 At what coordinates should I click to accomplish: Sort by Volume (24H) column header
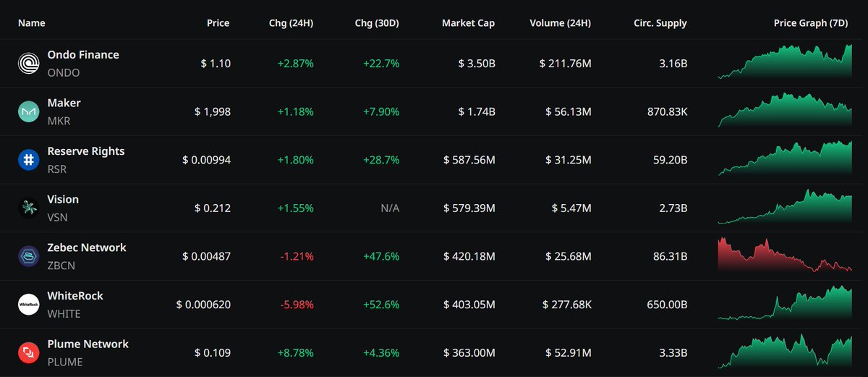click(x=560, y=23)
